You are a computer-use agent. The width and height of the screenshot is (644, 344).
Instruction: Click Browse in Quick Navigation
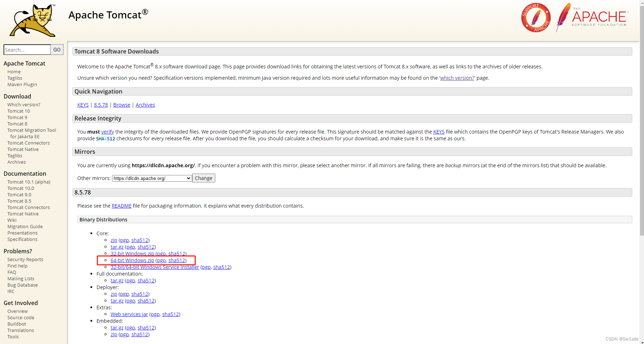tap(122, 105)
